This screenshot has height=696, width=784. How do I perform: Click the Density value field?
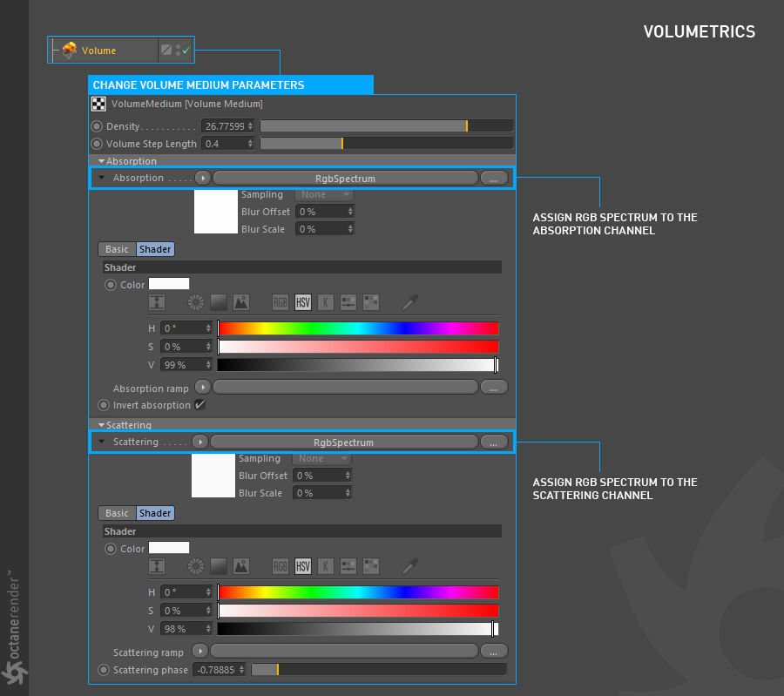click(x=227, y=126)
